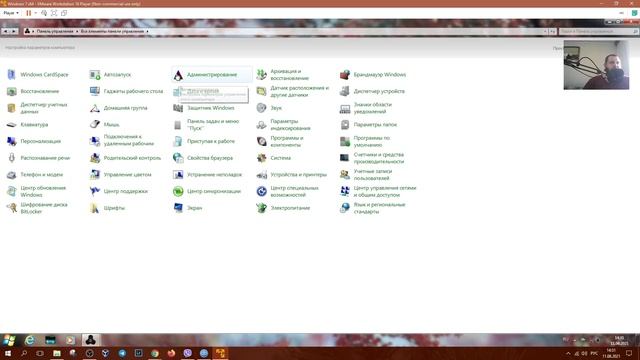Open the Player menu in VMware toolbar
Image resolution: width=640 pixels, height=360 pixels.
tap(11, 13)
